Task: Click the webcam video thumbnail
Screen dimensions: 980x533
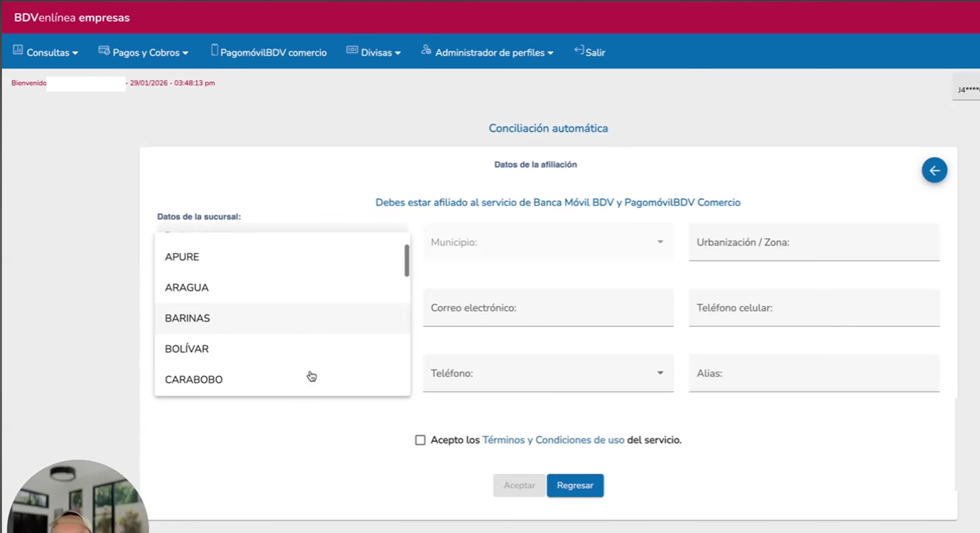Action: coord(78,496)
